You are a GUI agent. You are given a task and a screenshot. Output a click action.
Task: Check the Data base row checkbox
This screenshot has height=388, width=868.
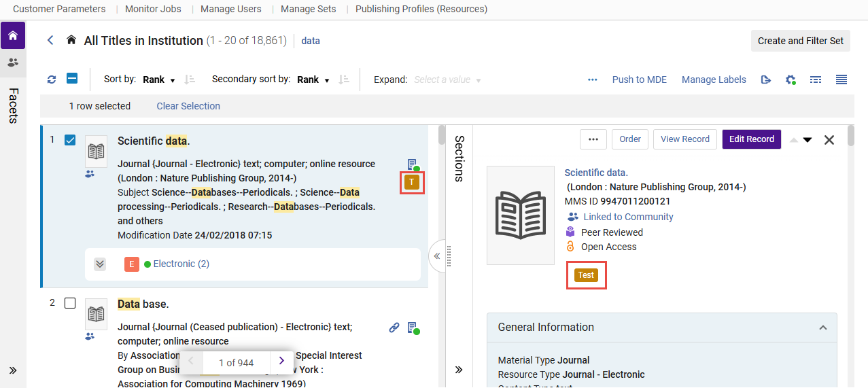coord(70,303)
